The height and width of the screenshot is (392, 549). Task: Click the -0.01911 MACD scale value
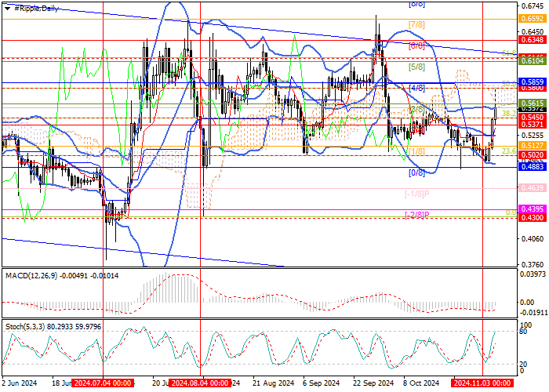pyautogui.click(x=533, y=313)
